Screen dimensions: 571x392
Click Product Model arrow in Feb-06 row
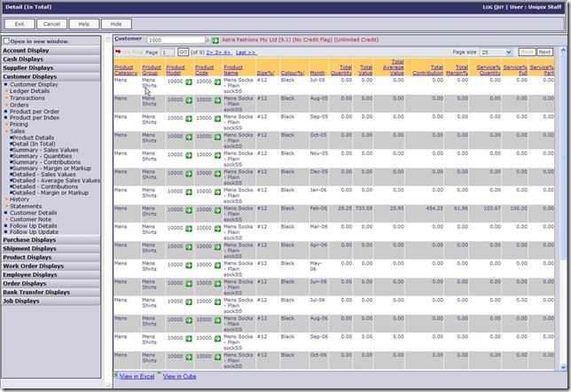point(188,209)
